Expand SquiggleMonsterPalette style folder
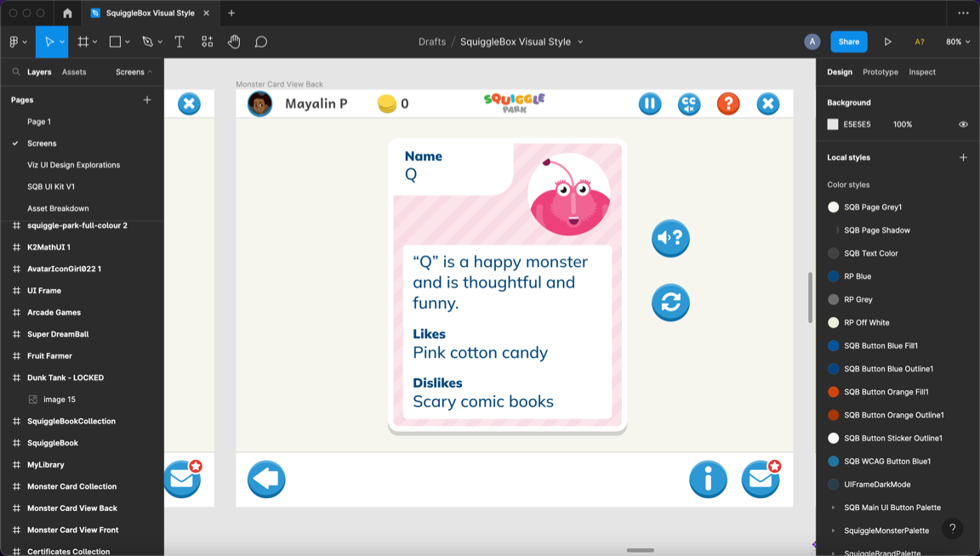980x556 pixels. coord(833,530)
